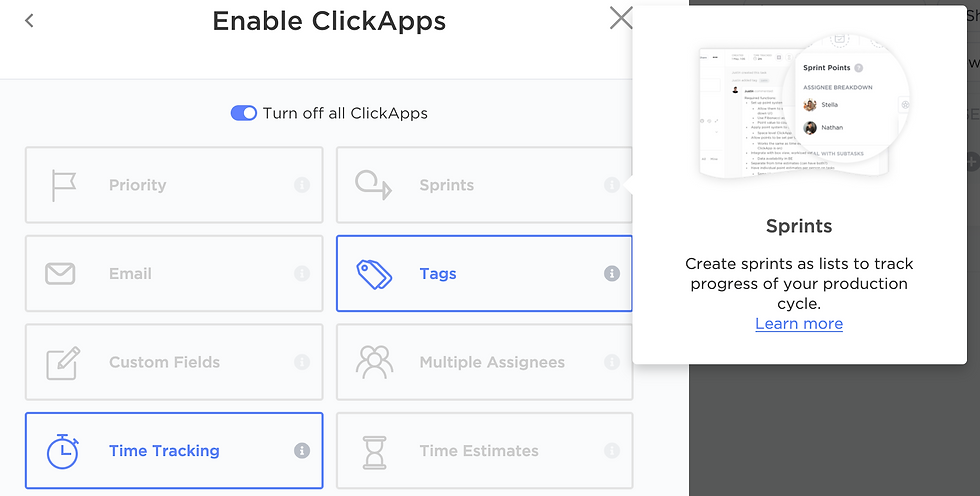Click the Email envelope icon
Viewport: 980px width, 496px height.
point(60,274)
